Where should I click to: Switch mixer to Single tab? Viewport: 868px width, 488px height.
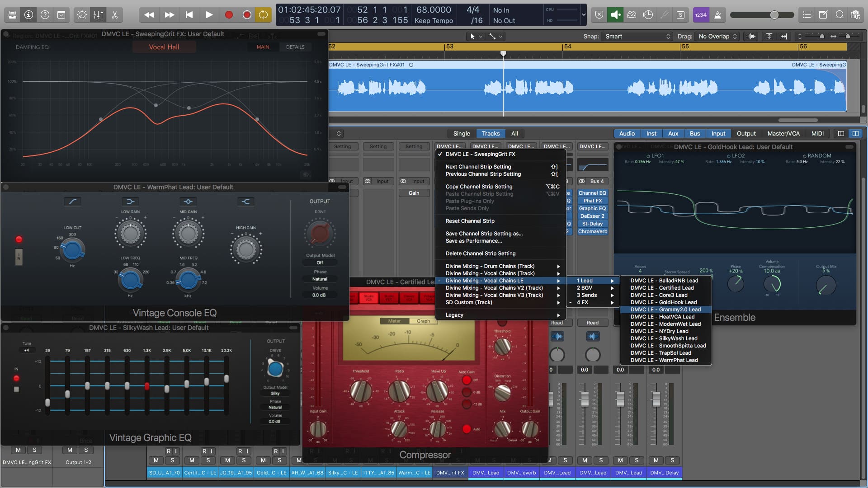[x=462, y=134]
